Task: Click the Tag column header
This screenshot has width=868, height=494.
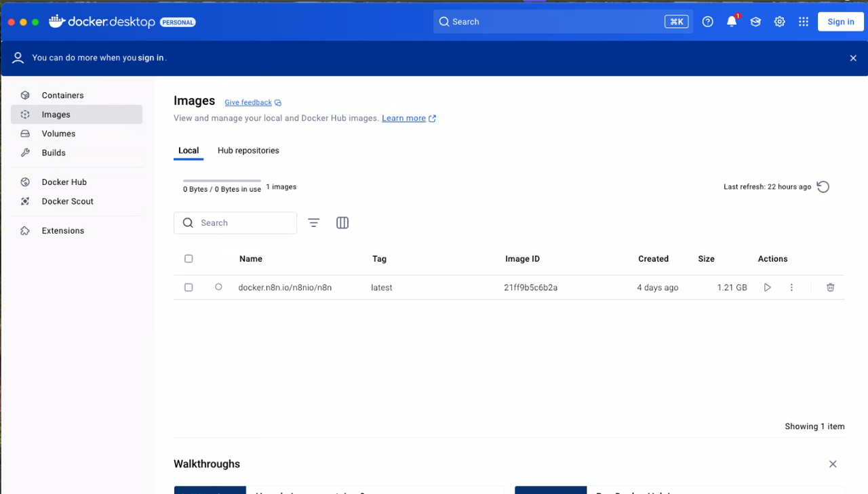Action: pyautogui.click(x=379, y=259)
